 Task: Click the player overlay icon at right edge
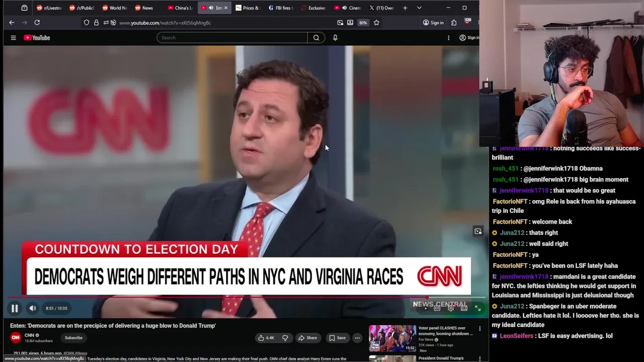(x=478, y=231)
